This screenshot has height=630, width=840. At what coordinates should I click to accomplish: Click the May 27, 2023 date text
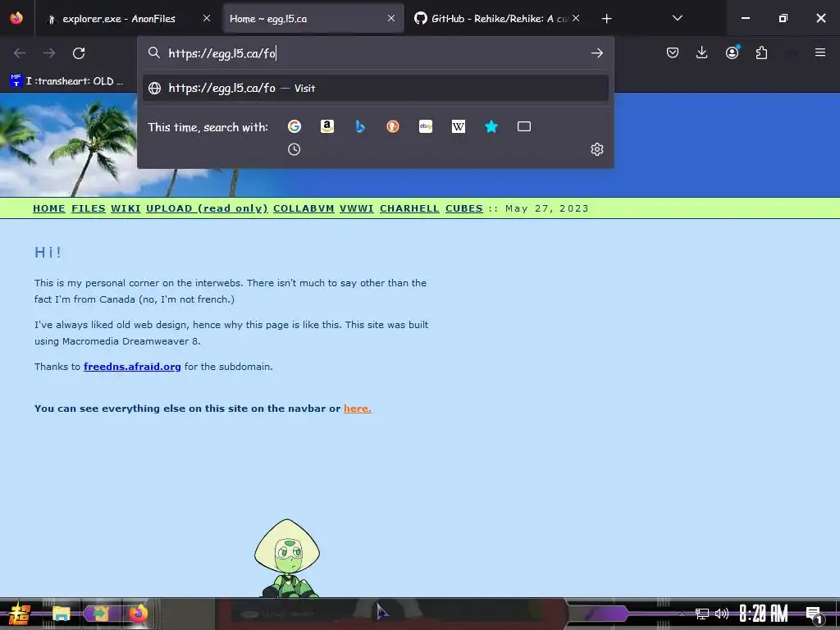[x=547, y=208]
